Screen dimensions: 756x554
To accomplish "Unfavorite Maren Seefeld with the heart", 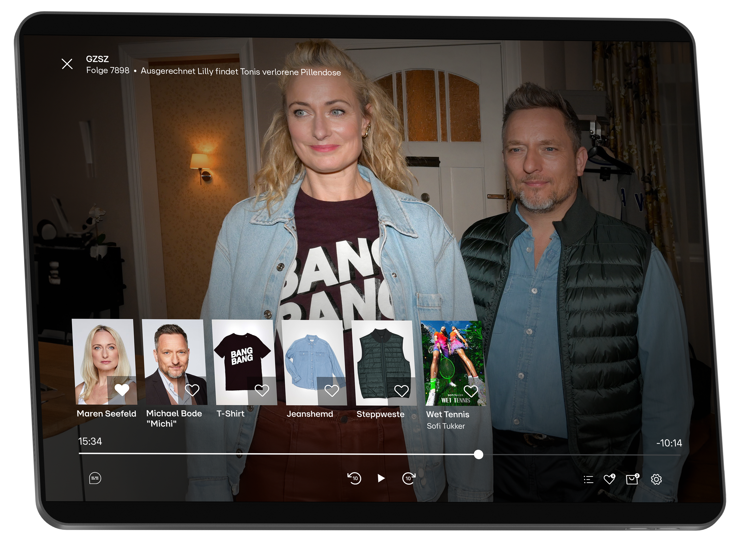I will (x=122, y=390).
